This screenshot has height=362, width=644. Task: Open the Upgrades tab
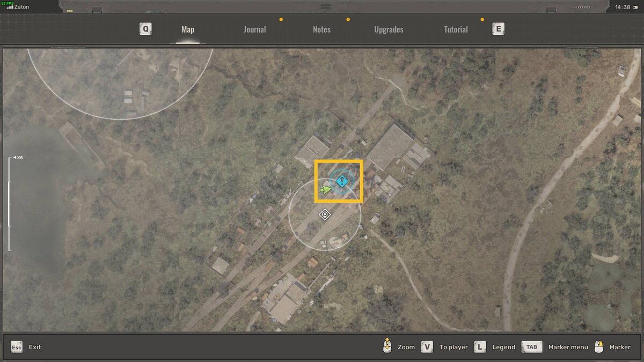389,29
